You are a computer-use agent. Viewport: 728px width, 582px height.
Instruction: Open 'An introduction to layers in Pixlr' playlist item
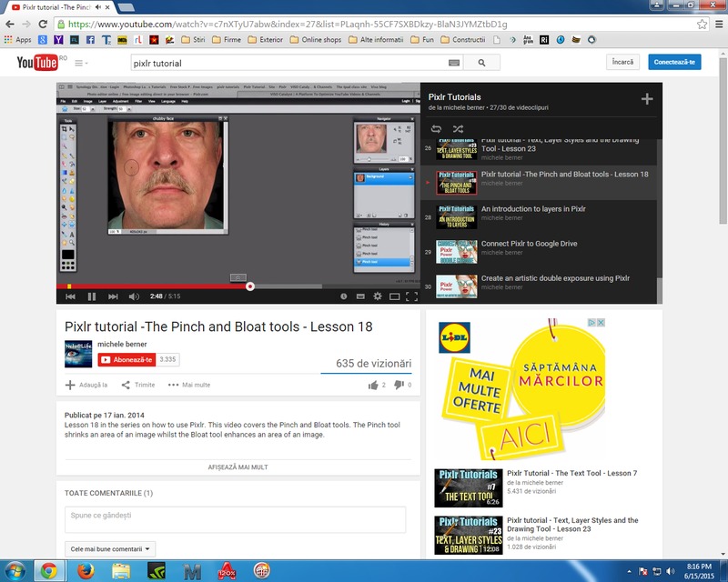point(539,217)
